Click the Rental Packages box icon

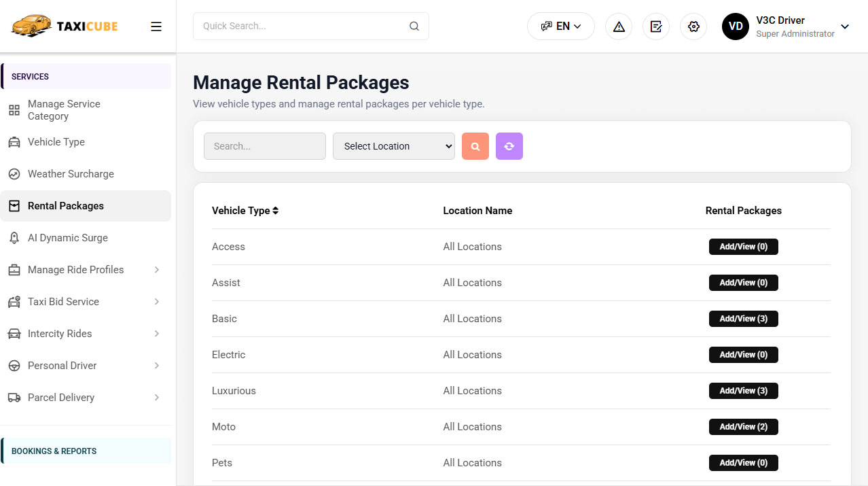click(x=14, y=206)
